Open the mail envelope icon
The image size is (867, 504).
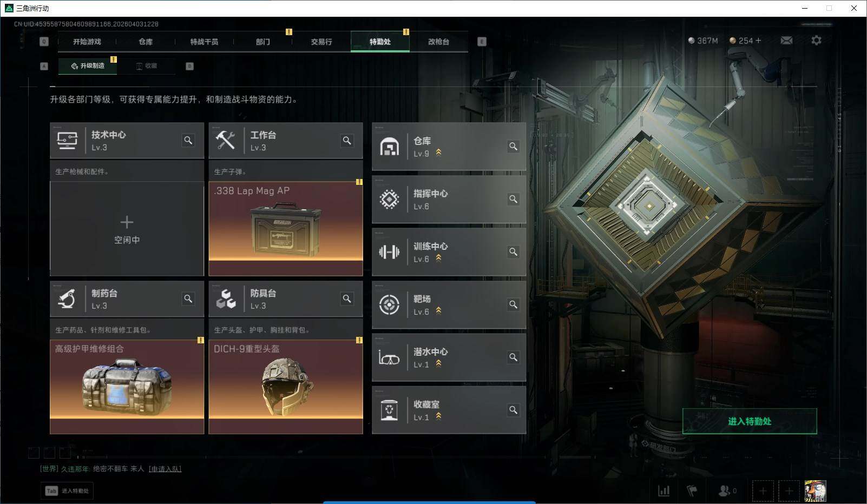(x=786, y=41)
